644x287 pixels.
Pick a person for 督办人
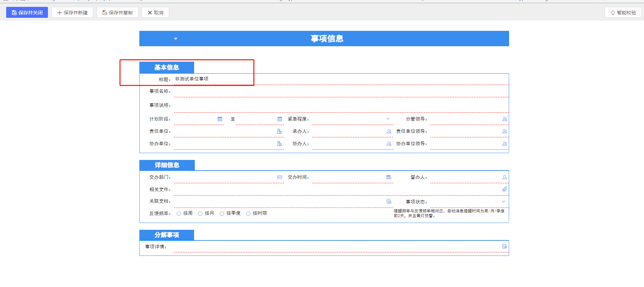[x=505, y=177]
